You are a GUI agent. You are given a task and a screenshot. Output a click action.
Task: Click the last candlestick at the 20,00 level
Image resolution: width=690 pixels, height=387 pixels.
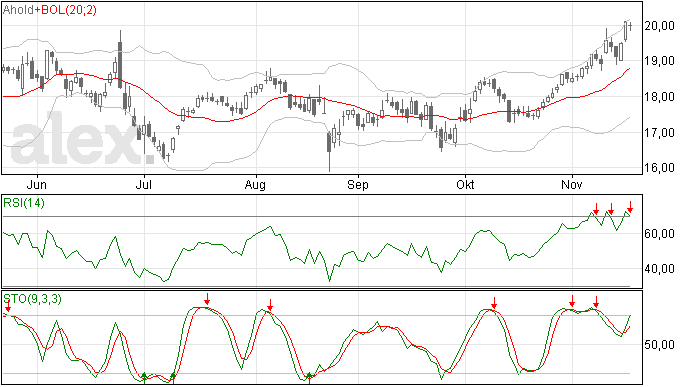coord(630,26)
